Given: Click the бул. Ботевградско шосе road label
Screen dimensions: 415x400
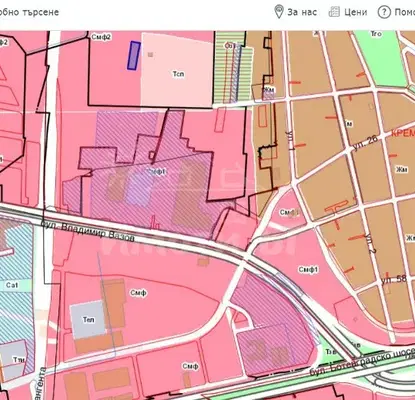Looking at the screenshot, I should point(362,361).
